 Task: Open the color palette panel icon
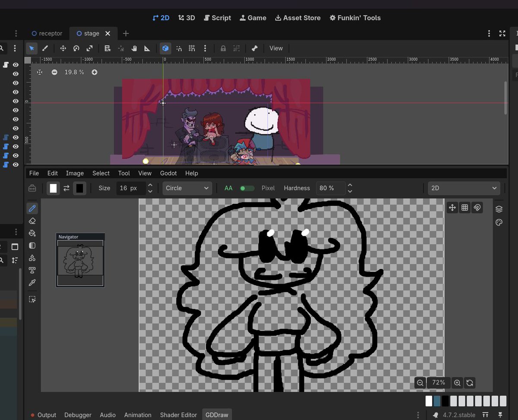pos(499,223)
